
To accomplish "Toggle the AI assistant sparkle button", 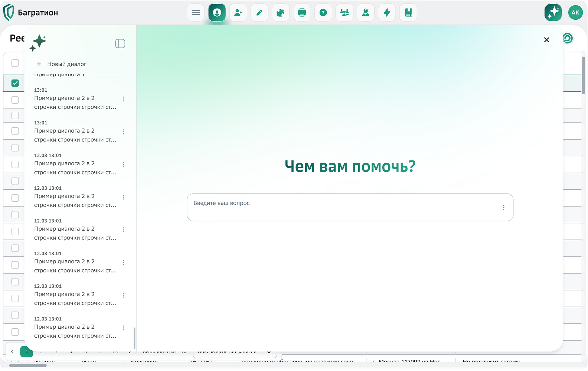I will [553, 13].
